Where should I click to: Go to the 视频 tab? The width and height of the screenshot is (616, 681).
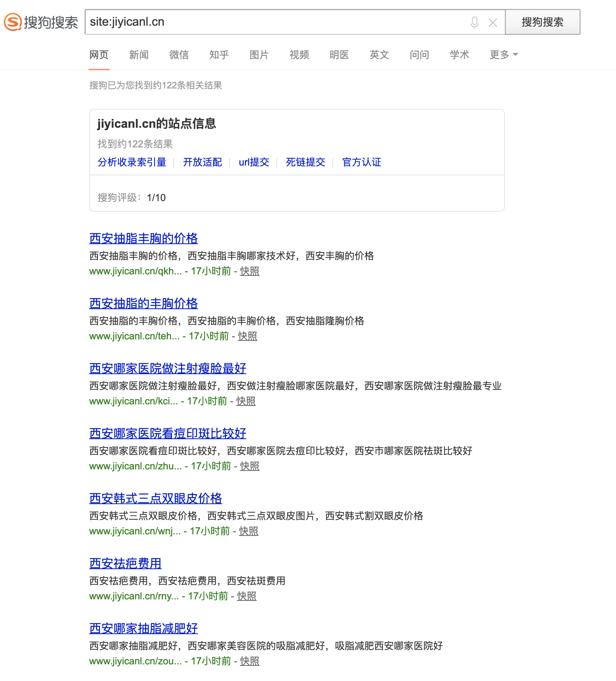[299, 55]
